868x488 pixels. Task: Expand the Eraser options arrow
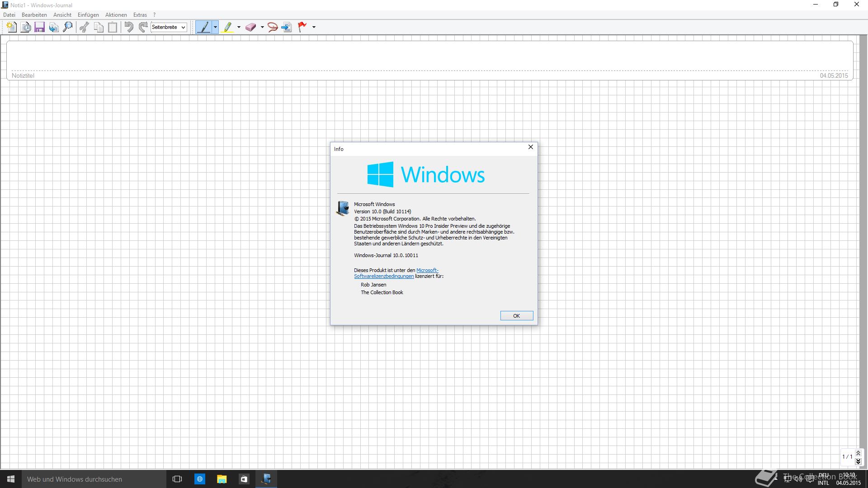[x=262, y=27]
